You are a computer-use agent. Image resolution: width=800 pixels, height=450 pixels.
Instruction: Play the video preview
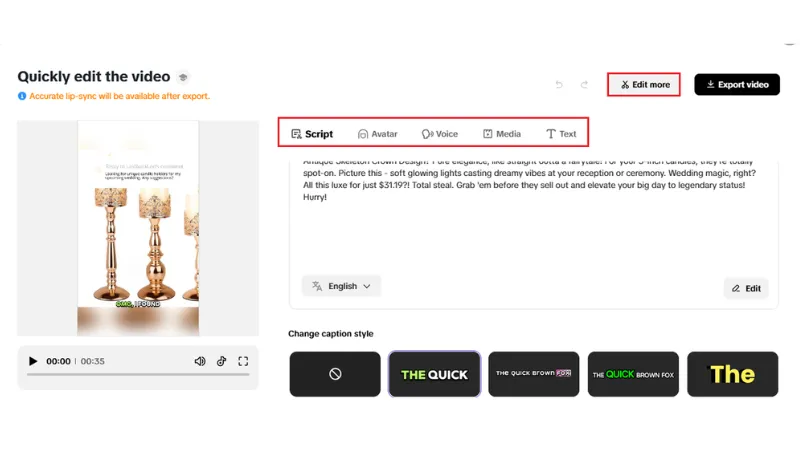click(x=33, y=361)
